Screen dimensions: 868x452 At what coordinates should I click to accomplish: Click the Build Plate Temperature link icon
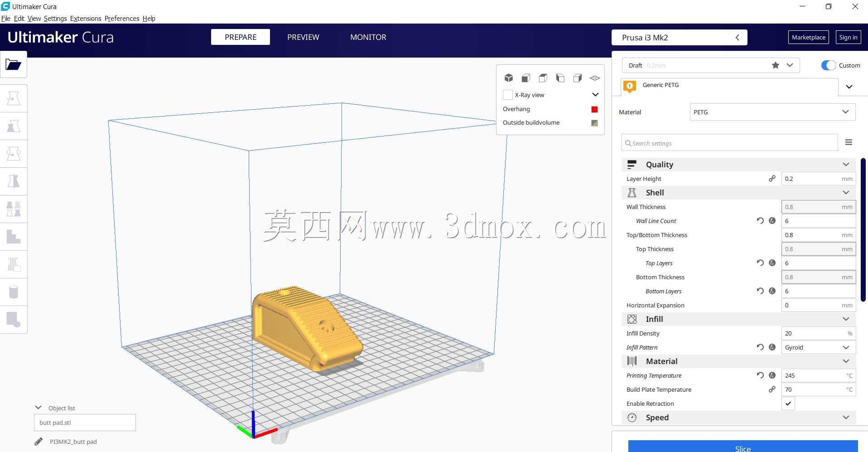(x=772, y=389)
